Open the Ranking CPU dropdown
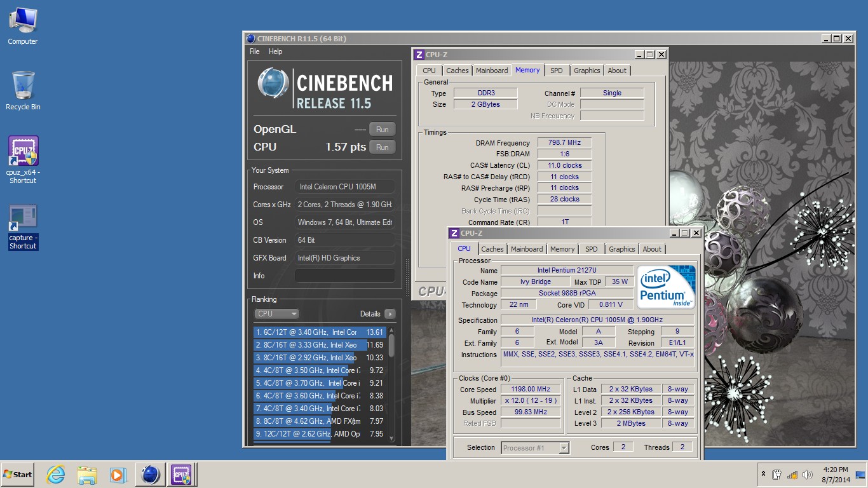868x488 pixels. tap(276, 314)
